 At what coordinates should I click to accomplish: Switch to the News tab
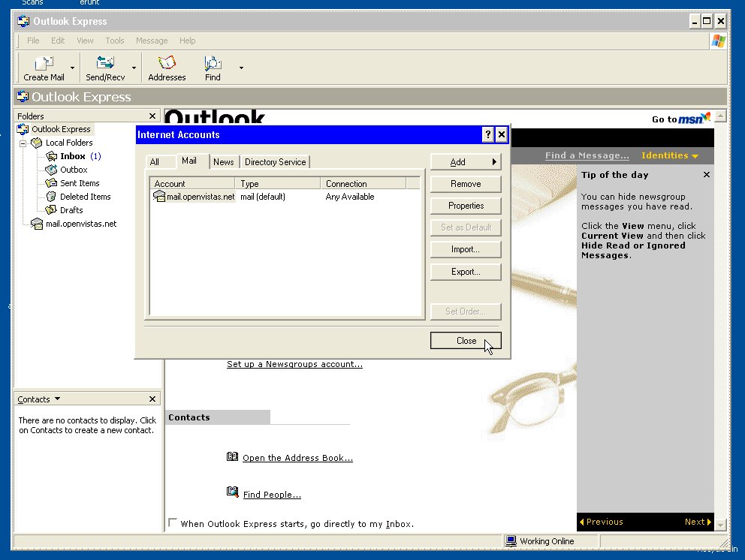(x=223, y=162)
